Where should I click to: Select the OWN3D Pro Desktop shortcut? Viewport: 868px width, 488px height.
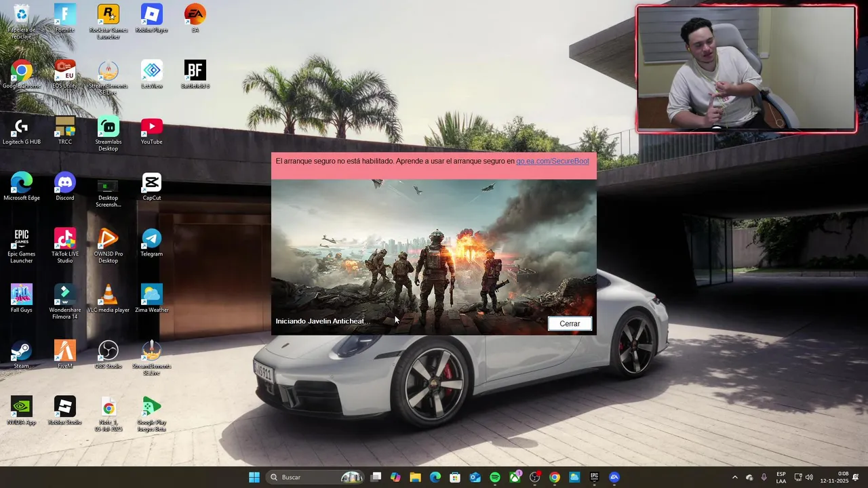[108, 246]
